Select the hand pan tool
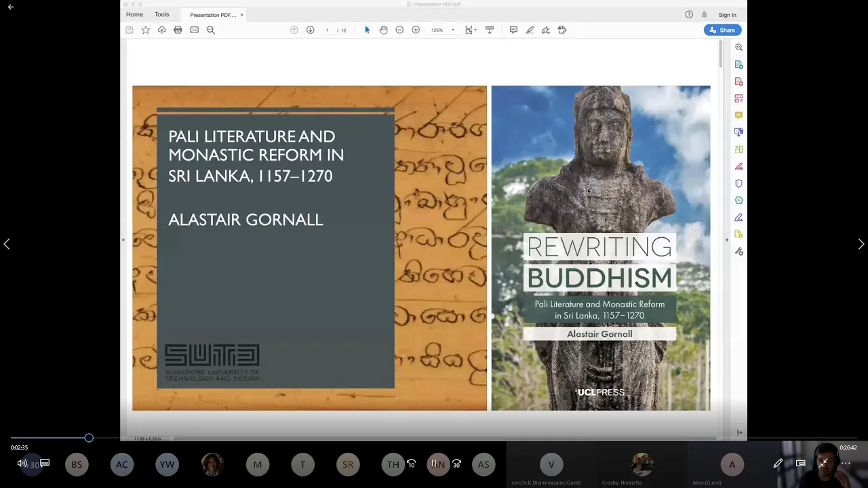The height and width of the screenshot is (488, 868). pos(383,30)
